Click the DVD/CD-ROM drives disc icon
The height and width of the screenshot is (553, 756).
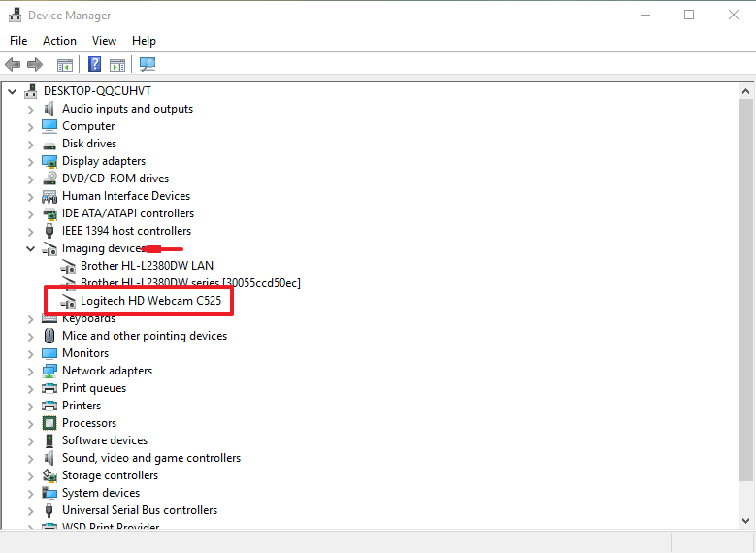[49, 179]
